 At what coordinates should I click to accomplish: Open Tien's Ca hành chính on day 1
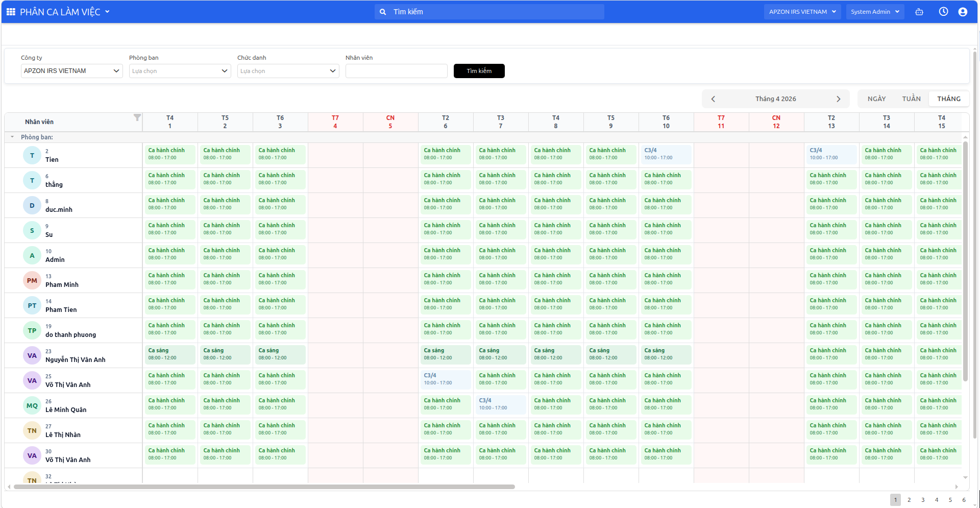(x=170, y=154)
